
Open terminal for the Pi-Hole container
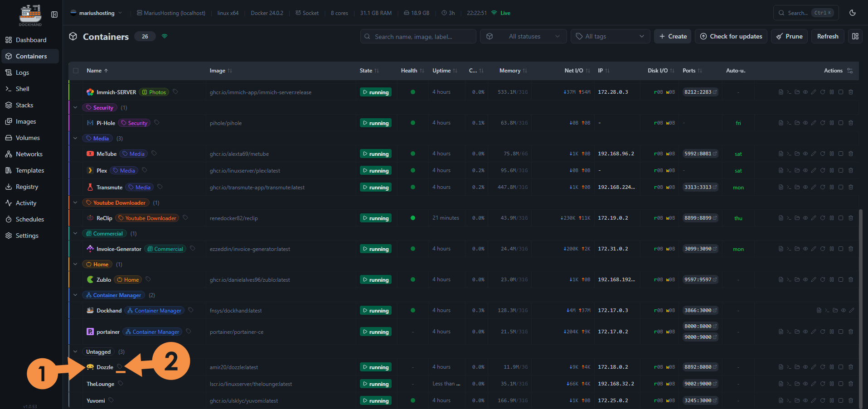point(789,123)
